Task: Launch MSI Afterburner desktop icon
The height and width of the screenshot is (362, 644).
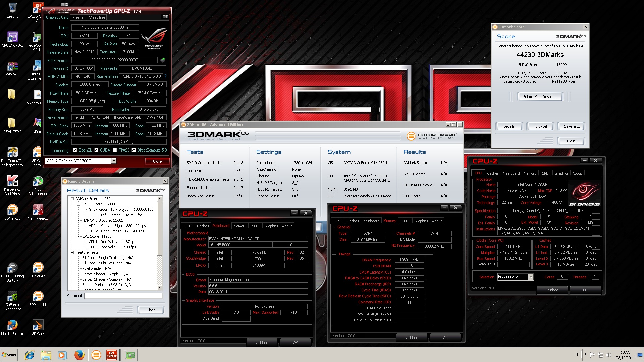Action: click(38, 185)
